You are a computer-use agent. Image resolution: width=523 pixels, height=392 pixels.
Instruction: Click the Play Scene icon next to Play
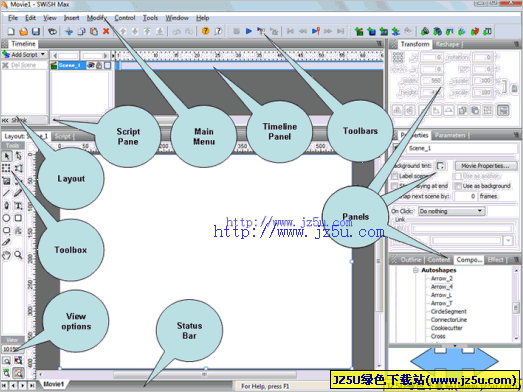261,31
